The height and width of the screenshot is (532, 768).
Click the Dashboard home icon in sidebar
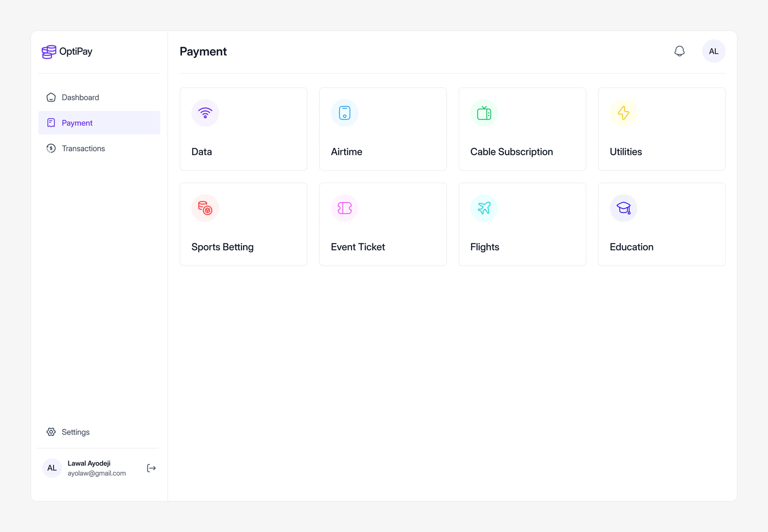(51, 97)
